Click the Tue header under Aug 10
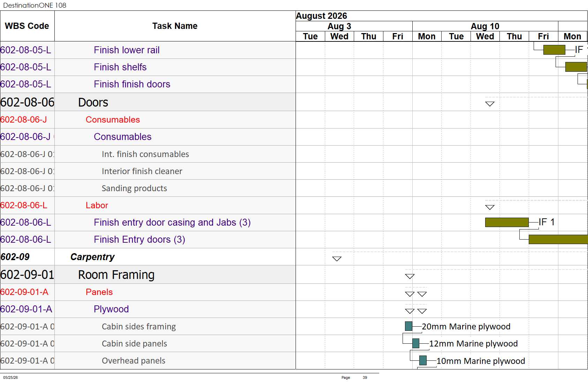The height and width of the screenshot is (382, 588). point(456,37)
